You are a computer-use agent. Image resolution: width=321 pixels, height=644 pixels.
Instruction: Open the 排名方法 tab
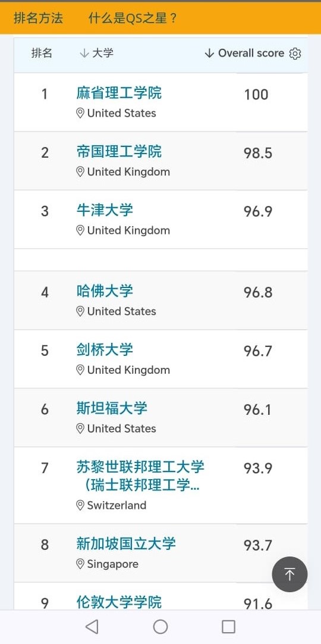click(38, 18)
